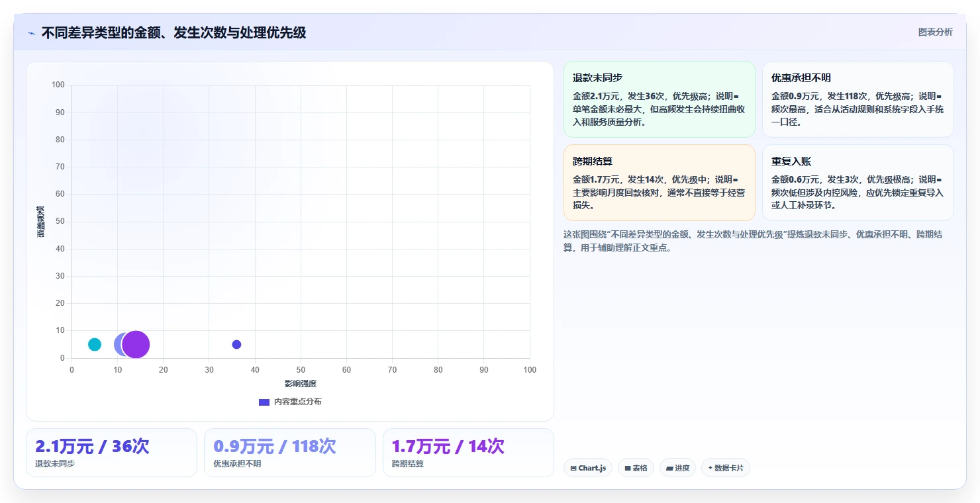Click the small indigo bubble near 36
Image resolution: width=980 pixels, height=503 pixels.
click(x=236, y=344)
